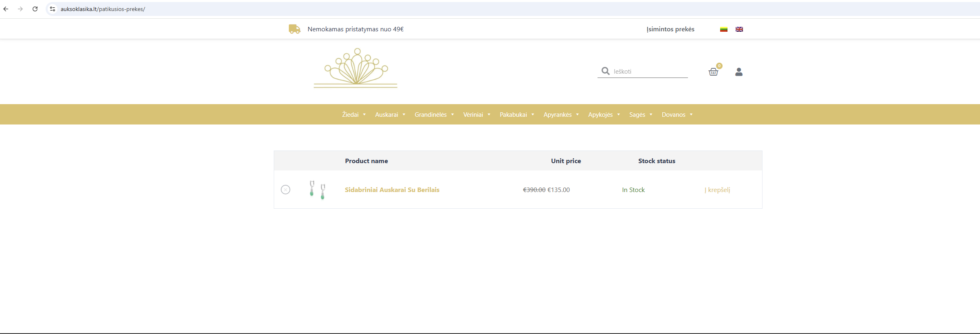Click the user account icon
Image resolution: width=980 pixels, height=334 pixels.
point(738,72)
